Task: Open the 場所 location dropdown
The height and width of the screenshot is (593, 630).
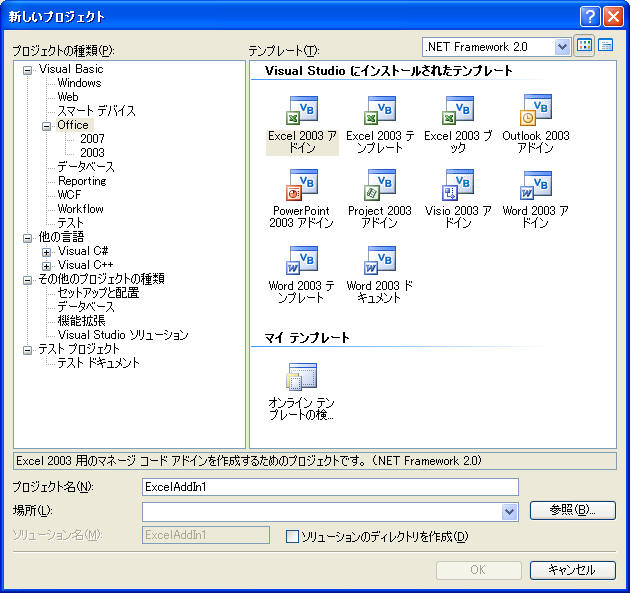Action: [x=509, y=511]
